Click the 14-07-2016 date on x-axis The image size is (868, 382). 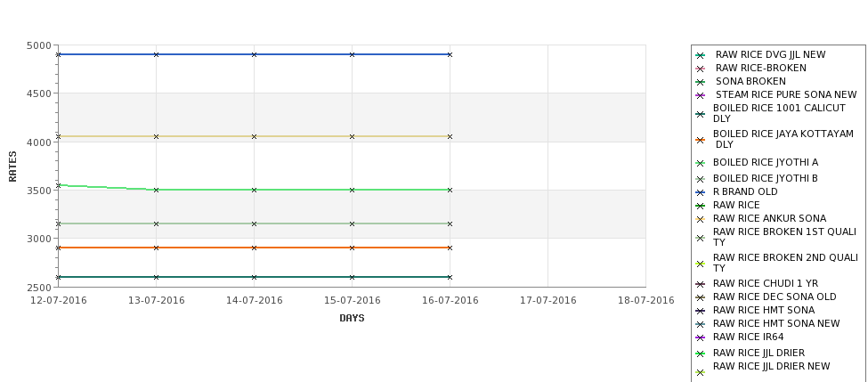[x=254, y=301]
